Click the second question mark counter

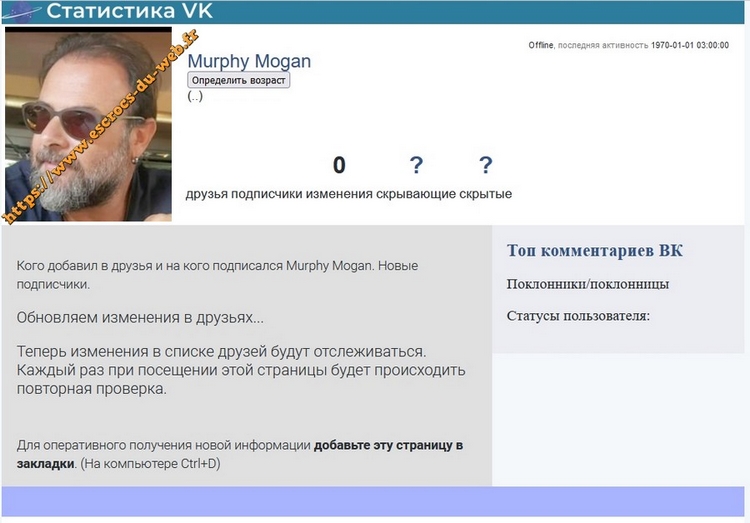click(485, 165)
